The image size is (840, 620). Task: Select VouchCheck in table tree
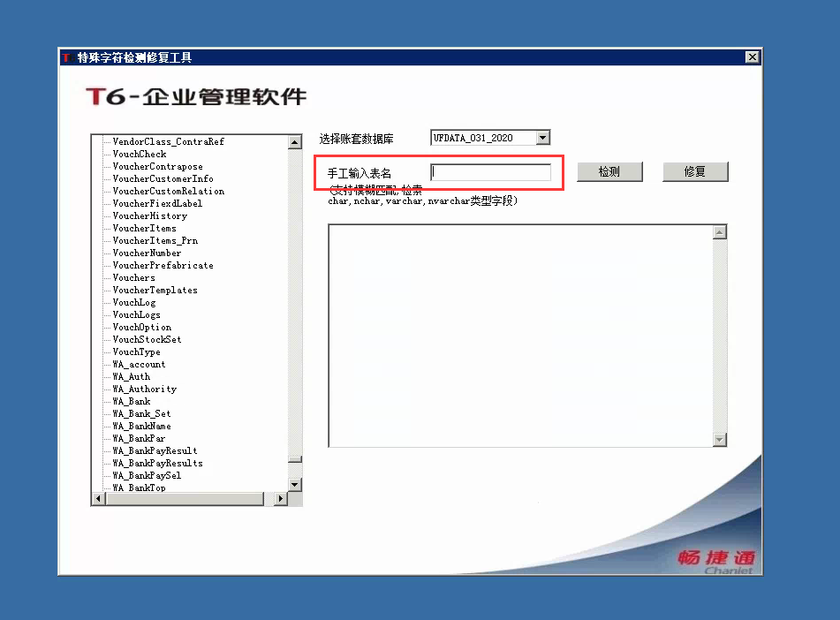click(140, 154)
